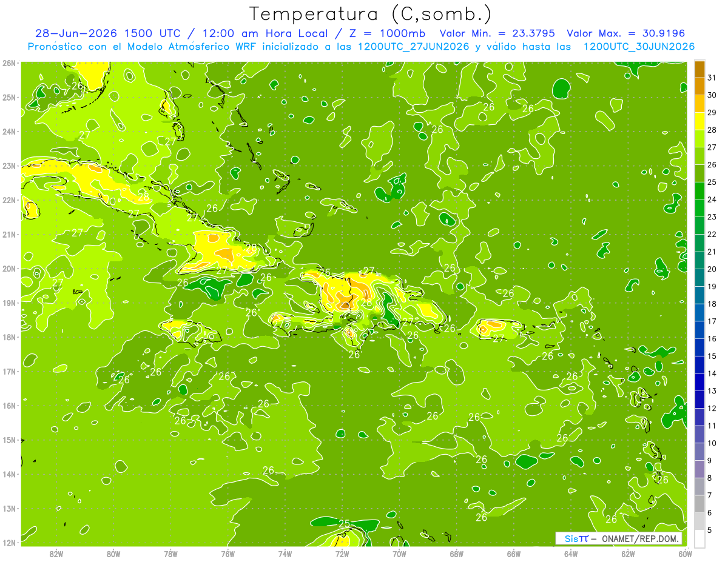The height and width of the screenshot is (562, 728).
Task: Click longitude axis label 76W
Action: (x=228, y=554)
